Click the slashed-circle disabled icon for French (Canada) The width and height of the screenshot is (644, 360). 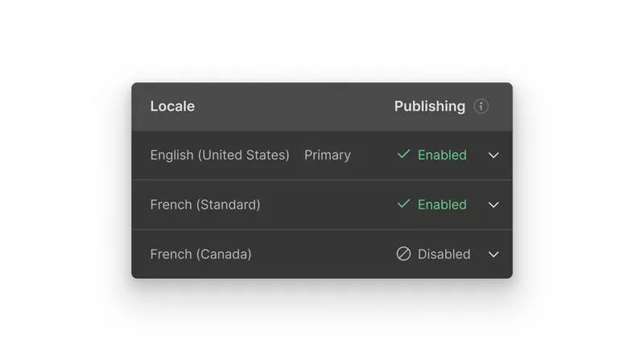point(403,254)
